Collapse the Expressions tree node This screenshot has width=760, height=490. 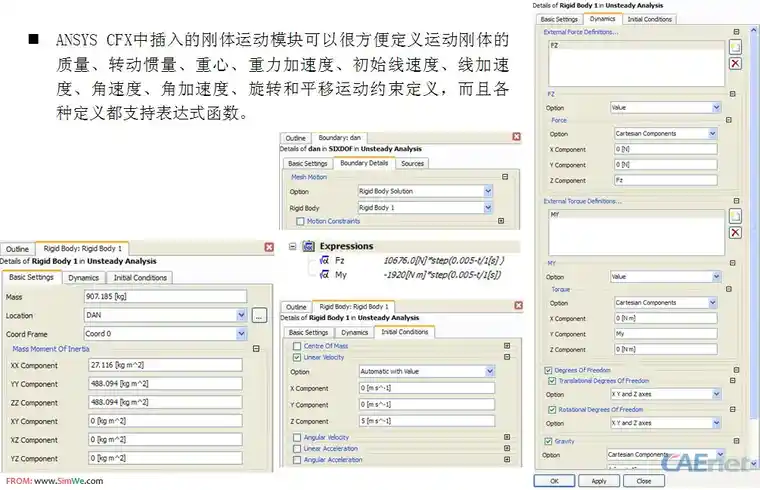tap(292, 246)
